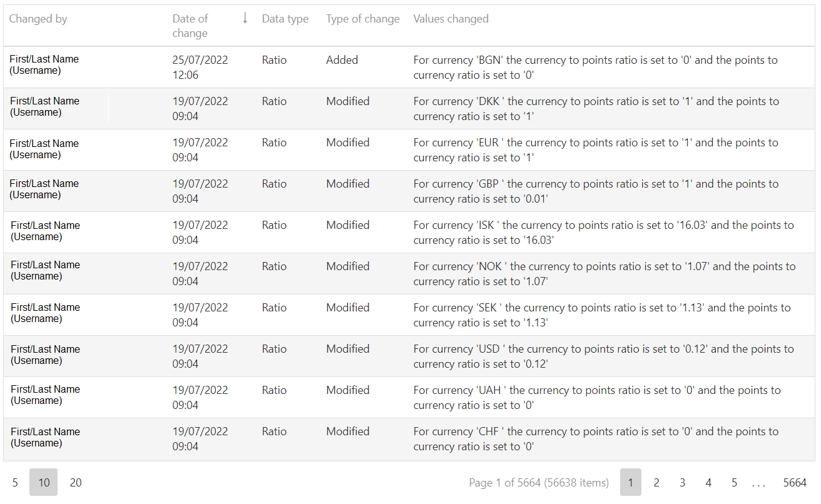Click the Date of change column header
The image size is (821, 504).
click(190, 26)
